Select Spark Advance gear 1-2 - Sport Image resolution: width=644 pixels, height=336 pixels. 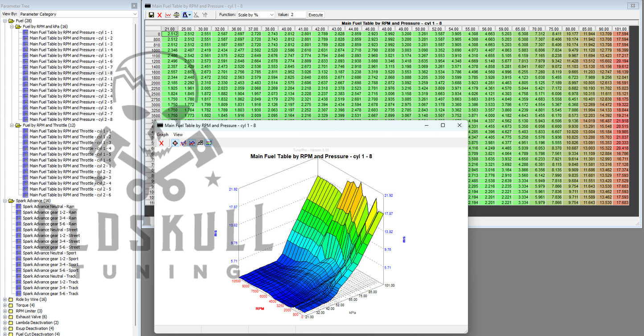(x=50, y=259)
